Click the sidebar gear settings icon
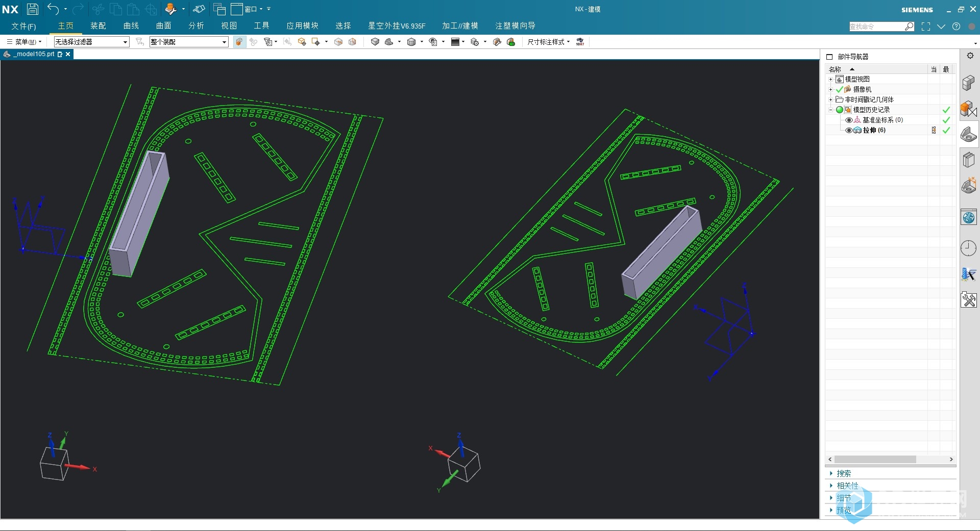 tap(970, 56)
